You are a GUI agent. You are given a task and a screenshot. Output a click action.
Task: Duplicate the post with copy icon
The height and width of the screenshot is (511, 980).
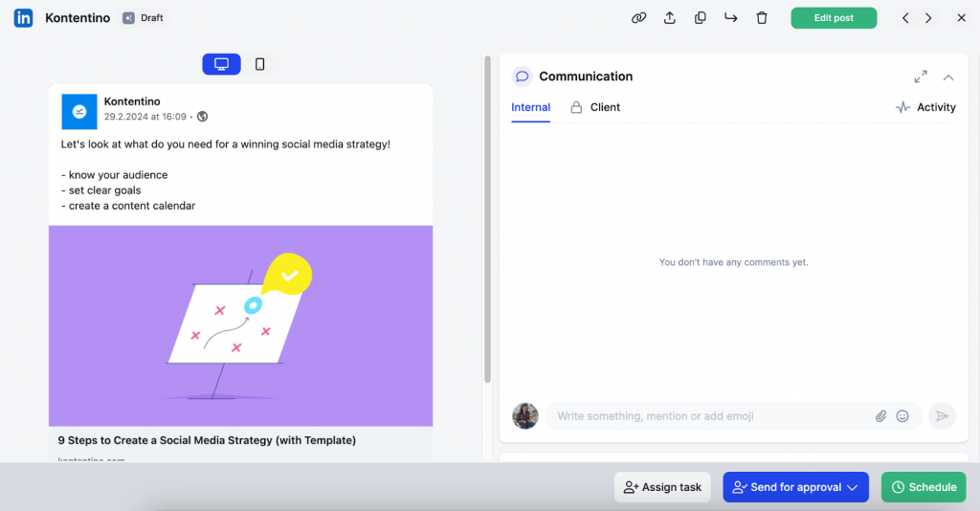tap(700, 18)
